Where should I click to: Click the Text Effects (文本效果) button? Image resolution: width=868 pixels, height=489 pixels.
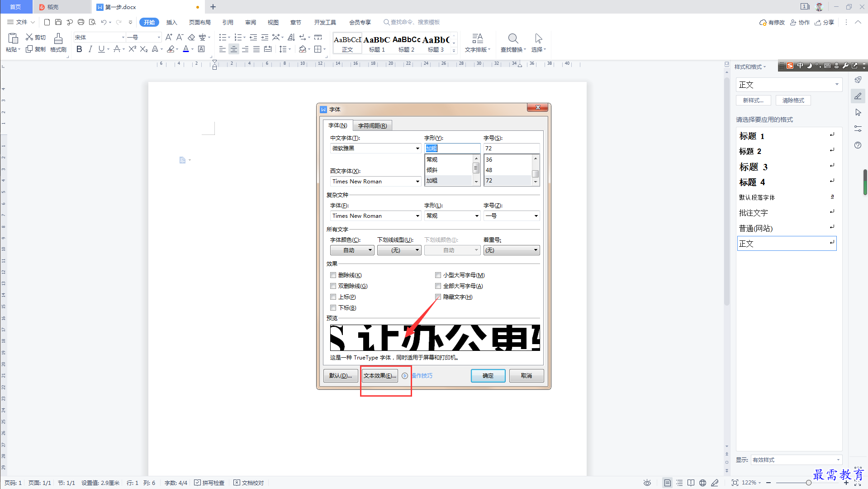[379, 376]
